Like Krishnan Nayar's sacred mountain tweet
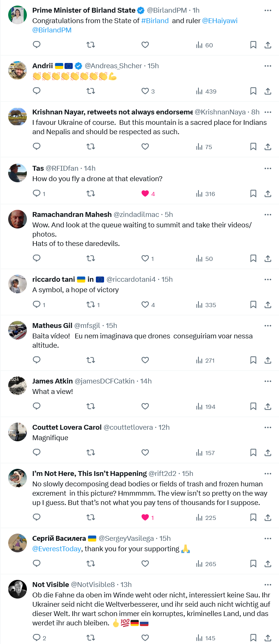Viewport: 279px width, 644px height. pyautogui.click(x=145, y=147)
